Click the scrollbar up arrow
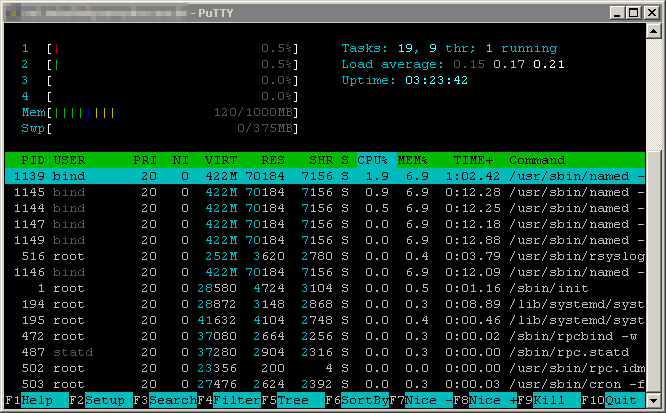Screen dimensions: 666x413 click(x=653, y=31)
